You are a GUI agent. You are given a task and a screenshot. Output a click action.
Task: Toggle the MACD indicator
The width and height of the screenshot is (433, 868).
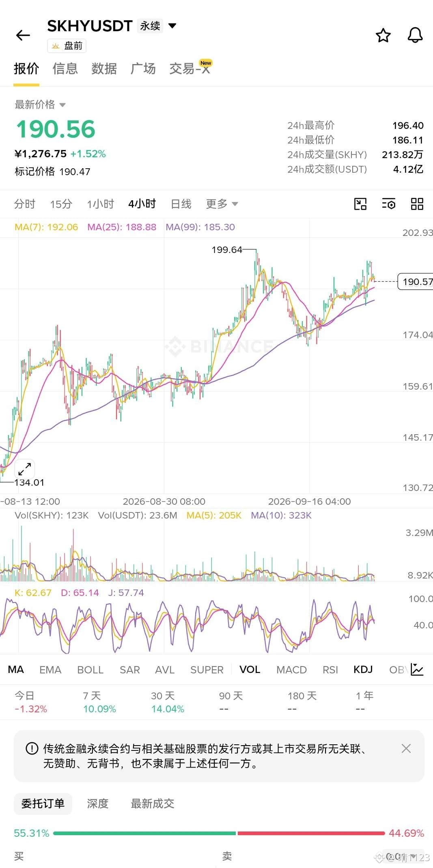click(x=291, y=670)
